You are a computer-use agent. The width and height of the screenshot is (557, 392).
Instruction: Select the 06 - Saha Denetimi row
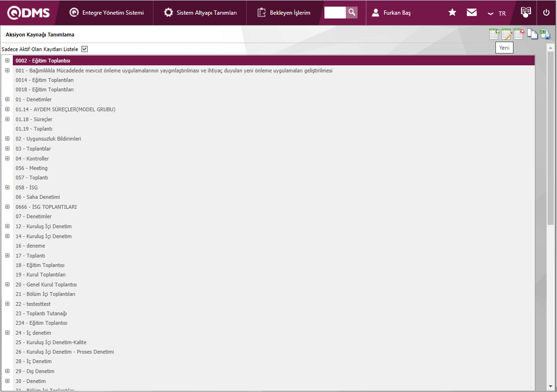[274, 197]
